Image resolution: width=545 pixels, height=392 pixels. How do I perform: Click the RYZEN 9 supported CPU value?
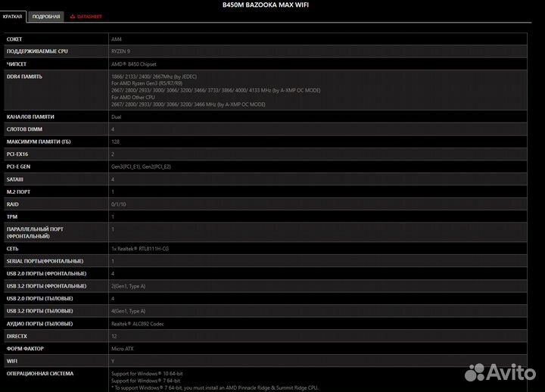121,51
